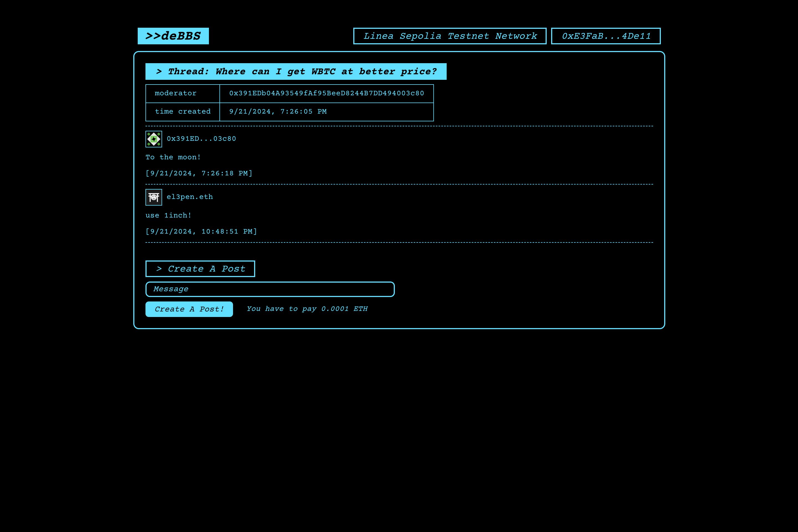Click the Create A Post! button
The height and width of the screenshot is (532, 798).
click(189, 308)
